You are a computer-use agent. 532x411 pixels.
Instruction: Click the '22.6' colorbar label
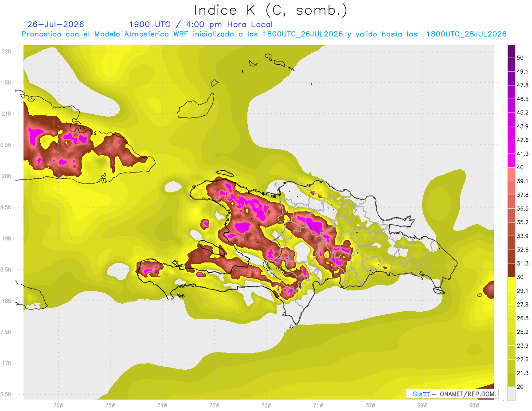pos(523,360)
